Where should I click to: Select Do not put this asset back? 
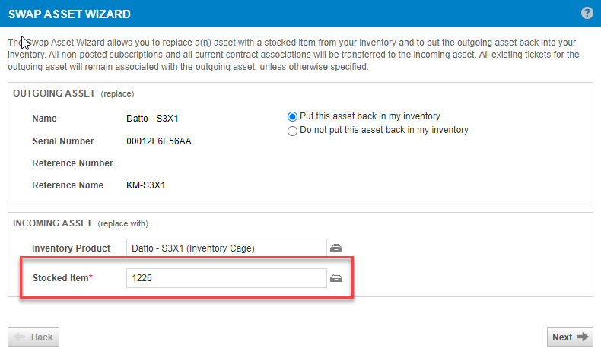pyautogui.click(x=292, y=131)
